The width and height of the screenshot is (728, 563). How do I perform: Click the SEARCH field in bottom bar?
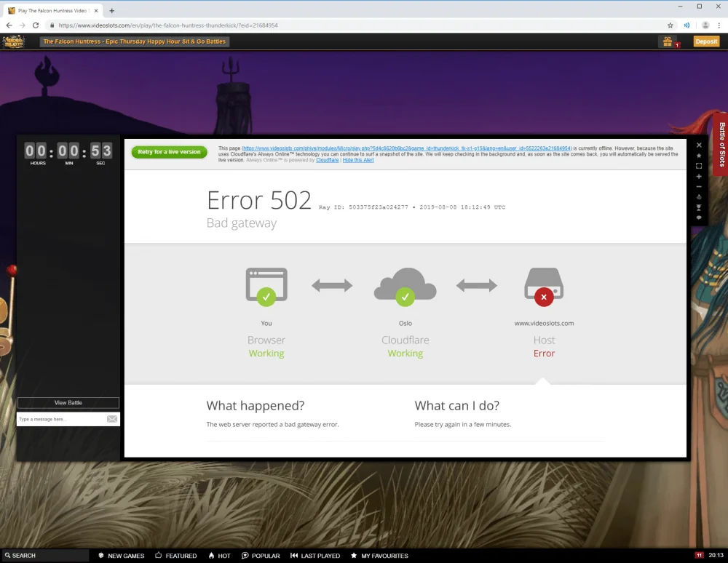tap(45, 556)
